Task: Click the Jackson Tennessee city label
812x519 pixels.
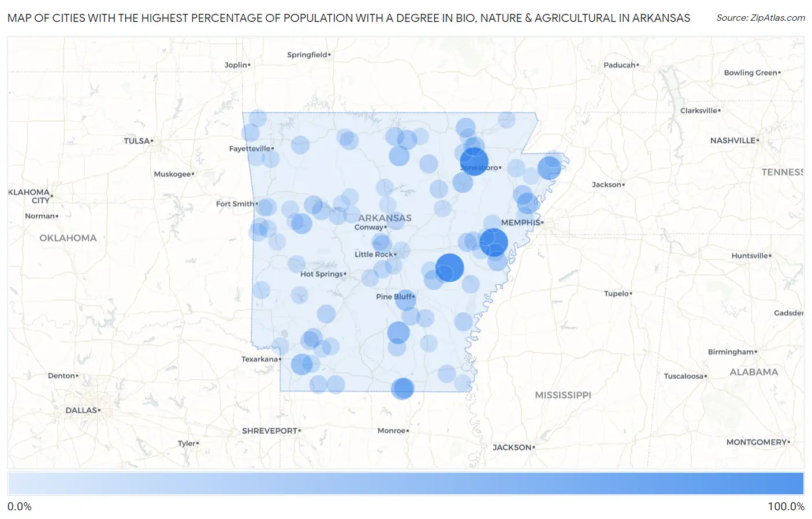Action: (606, 185)
